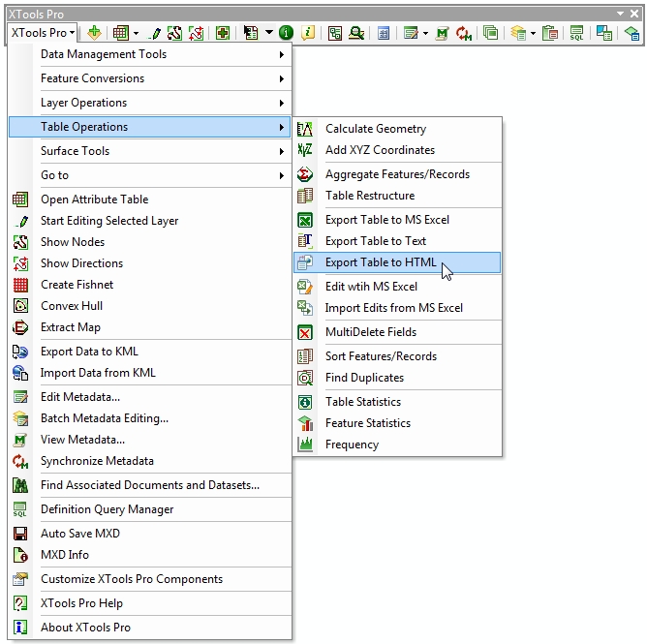This screenshot has height=644, width=647.
Task: Click the green table icon beside binoculars
Action: click(x=335, y=33)
